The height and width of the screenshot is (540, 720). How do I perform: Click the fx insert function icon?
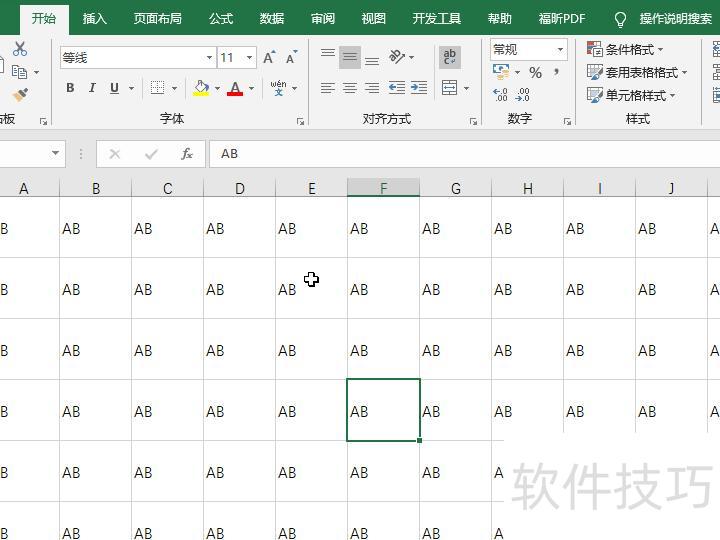187,154
